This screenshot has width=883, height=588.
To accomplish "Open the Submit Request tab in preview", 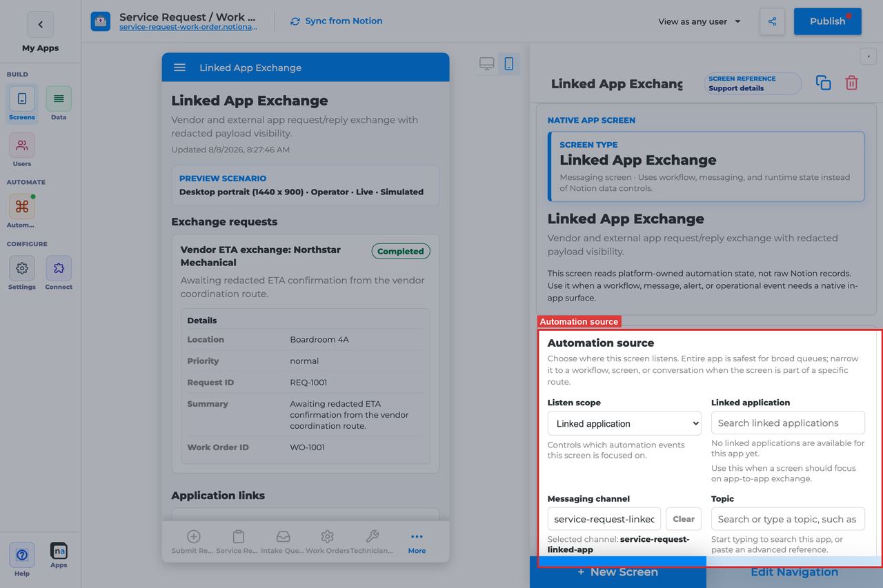I will [x=194, y=542].
